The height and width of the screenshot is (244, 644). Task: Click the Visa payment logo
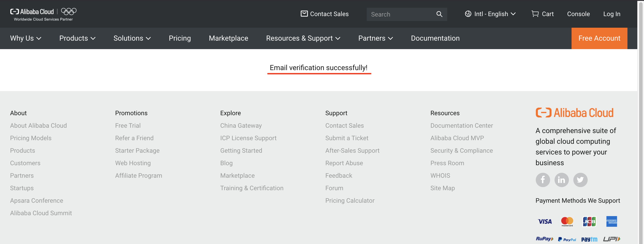544,221
